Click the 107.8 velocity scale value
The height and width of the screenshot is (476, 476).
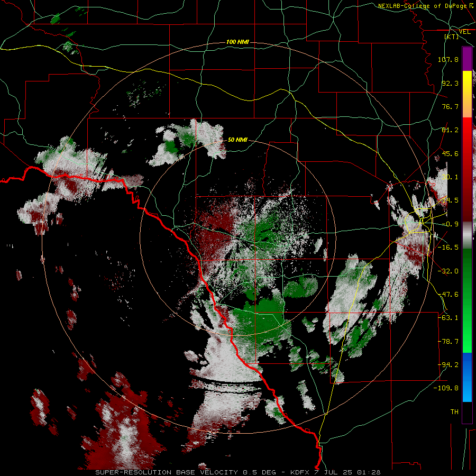448,59
